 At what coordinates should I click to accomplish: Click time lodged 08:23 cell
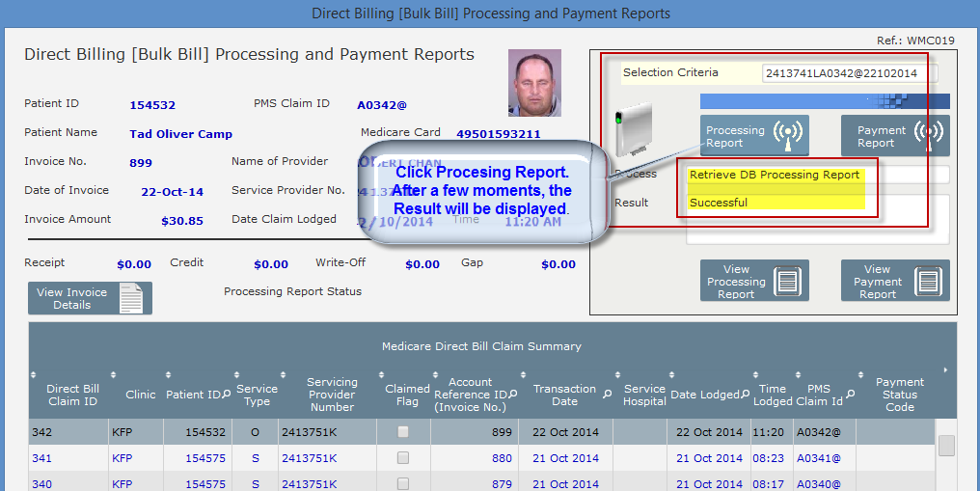click(x=768, y=458)
